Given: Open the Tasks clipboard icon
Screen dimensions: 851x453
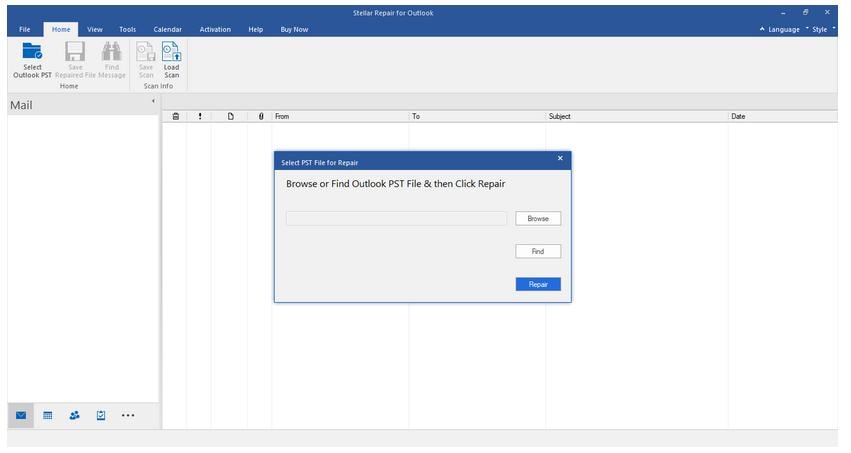Looking at the screenshot, I should click(101, 416).
